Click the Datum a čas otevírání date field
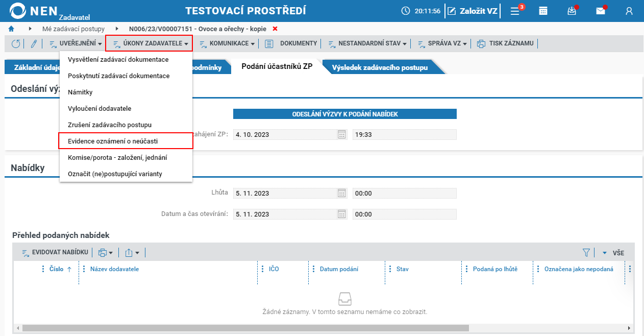This screenshot has height=336, width=644. [290, 214]
